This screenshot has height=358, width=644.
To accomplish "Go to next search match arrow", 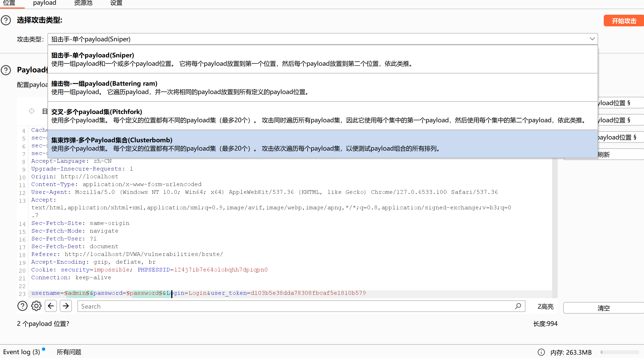I will [x=66, y=306].
